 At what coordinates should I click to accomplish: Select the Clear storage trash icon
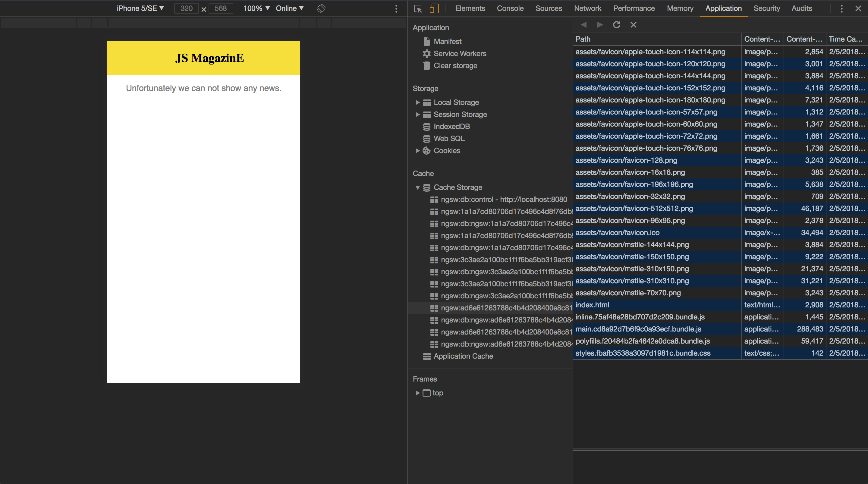pos(426,66)
